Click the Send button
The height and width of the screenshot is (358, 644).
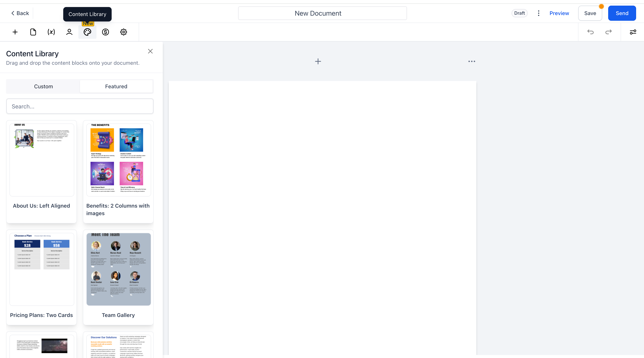[x=622, y=13]
